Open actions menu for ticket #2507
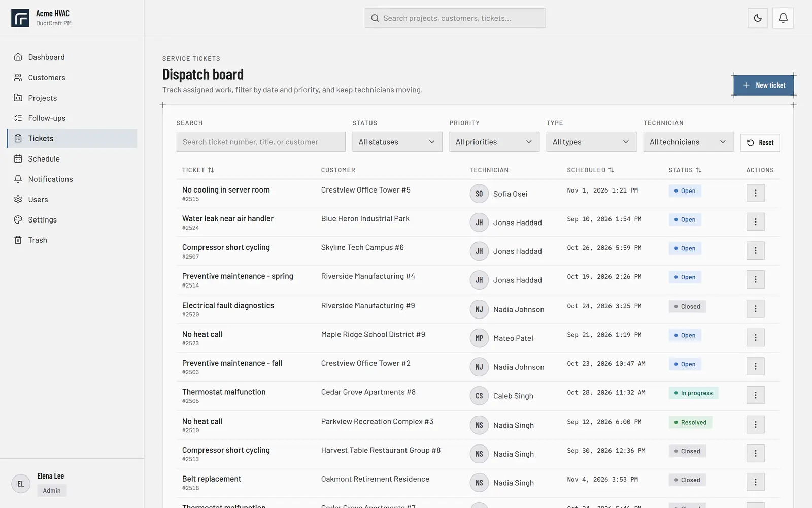Screen dimensions: 812x508 755,250
